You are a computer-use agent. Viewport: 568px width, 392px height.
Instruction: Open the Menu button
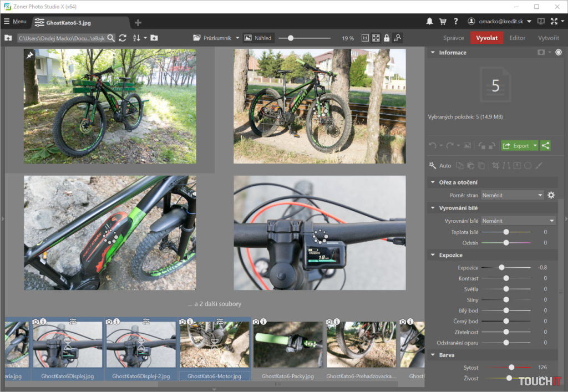(x=15, y=22)
